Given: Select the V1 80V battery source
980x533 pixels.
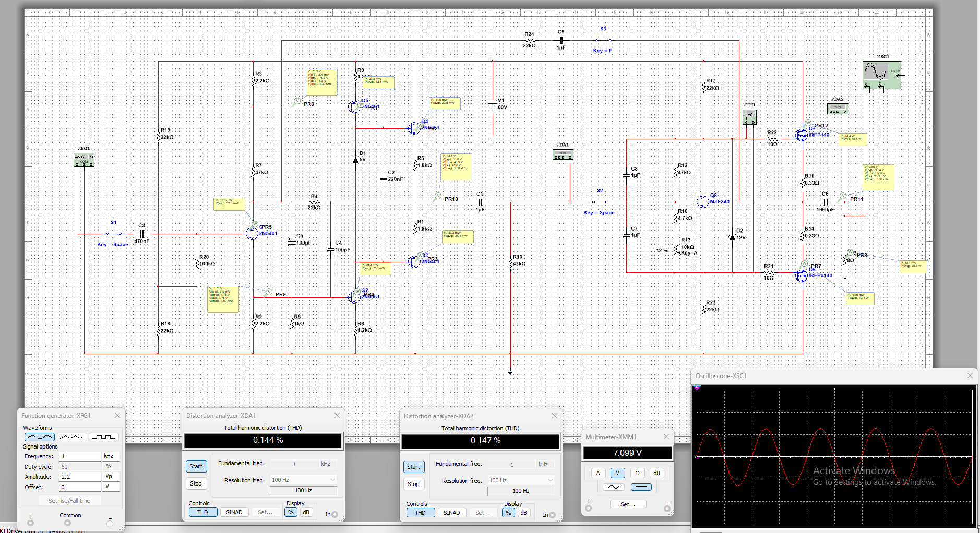Looking at the screenshot, I should 492,106.
